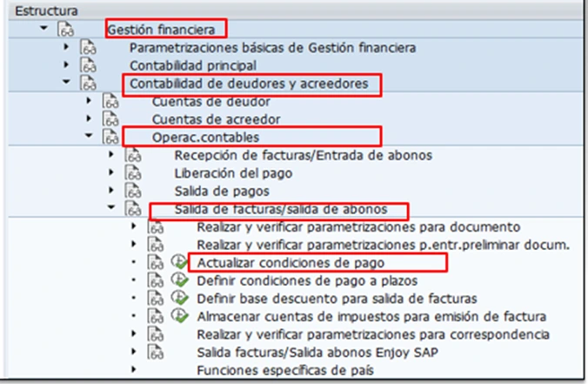The image size is (588, 384).
Task: Execute activity icon for Almacenar cuentas de impuestos
Action: point(180,316)
